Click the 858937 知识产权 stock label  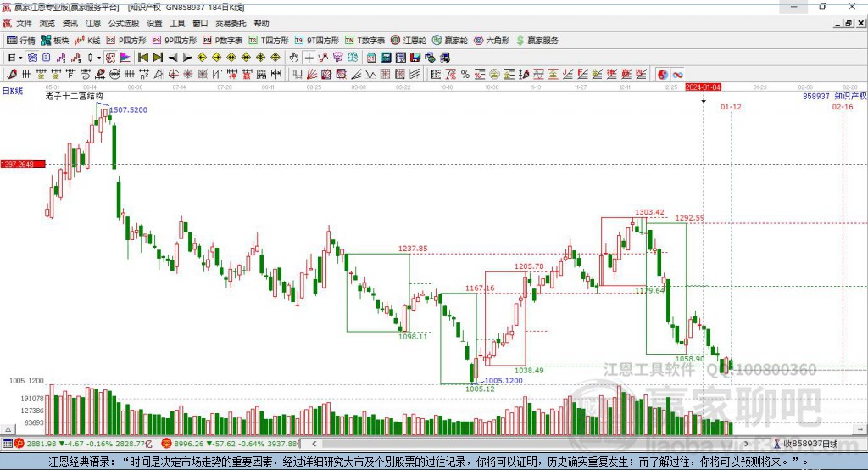(835, 96)
